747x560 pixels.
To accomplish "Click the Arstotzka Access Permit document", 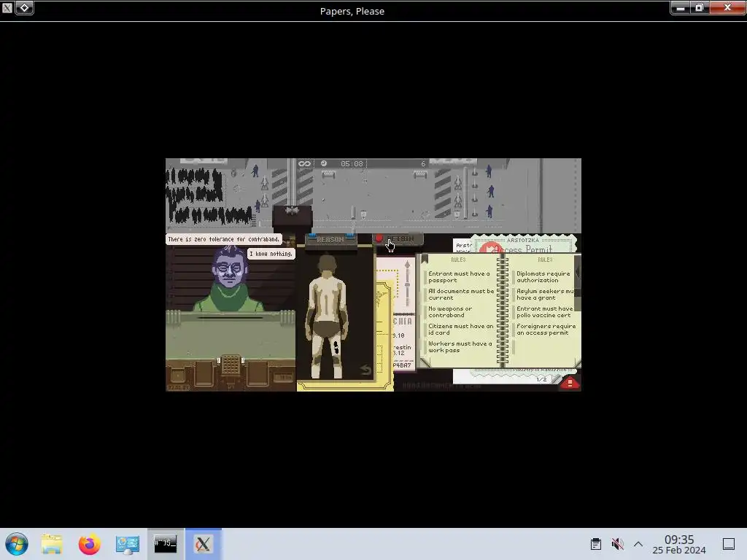I will pos(524,244).
